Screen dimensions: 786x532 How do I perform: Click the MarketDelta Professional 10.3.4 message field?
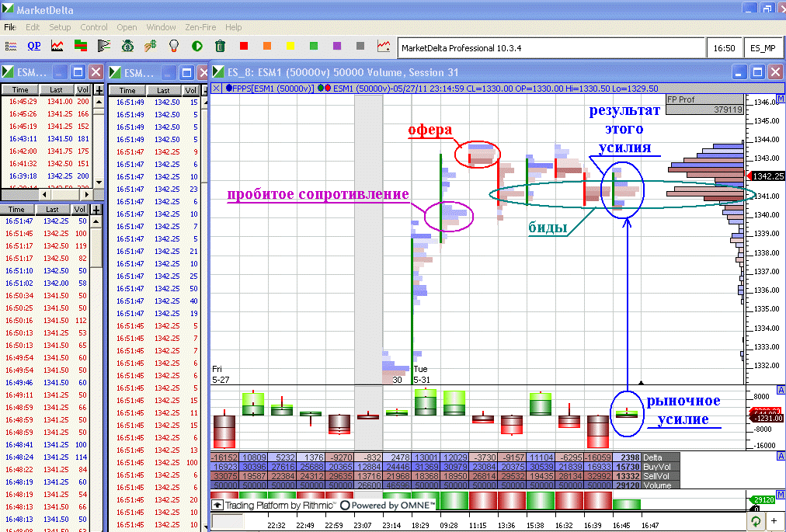tap(551, 48)
